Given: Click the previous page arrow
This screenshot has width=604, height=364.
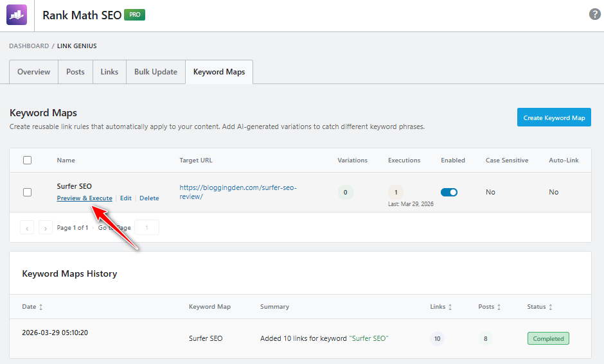Looking at the screenshot, I should pos(27,227).
